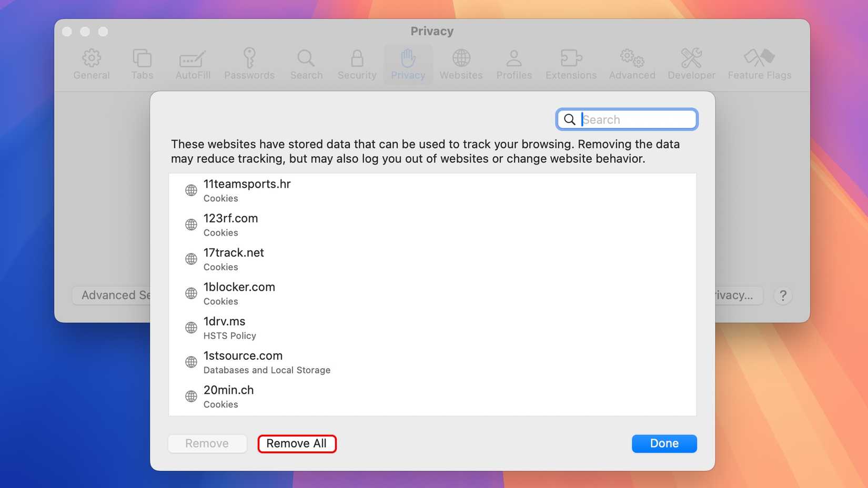Click the dimmed Remove button
The image size is (868, 488).
[x=207, y=443]
